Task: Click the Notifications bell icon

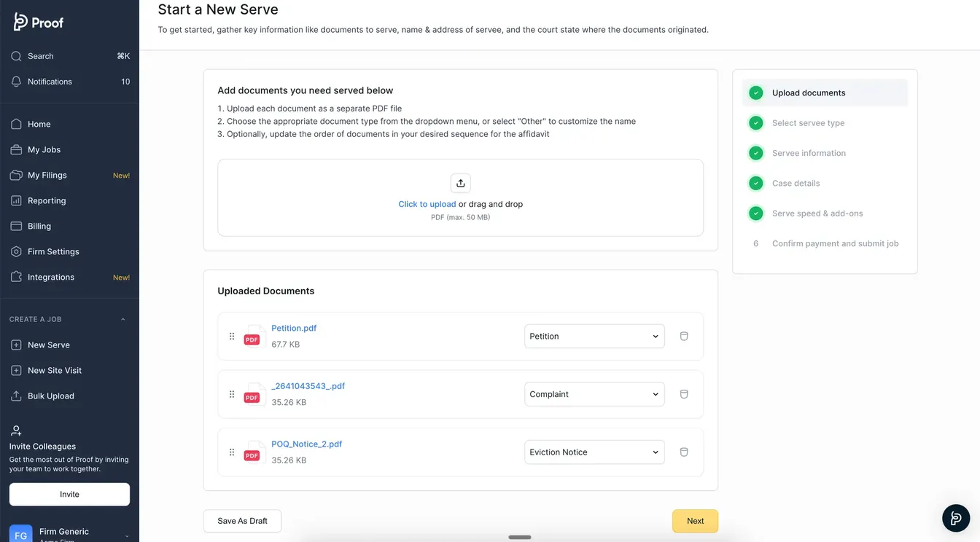Action: pos(16,82)
